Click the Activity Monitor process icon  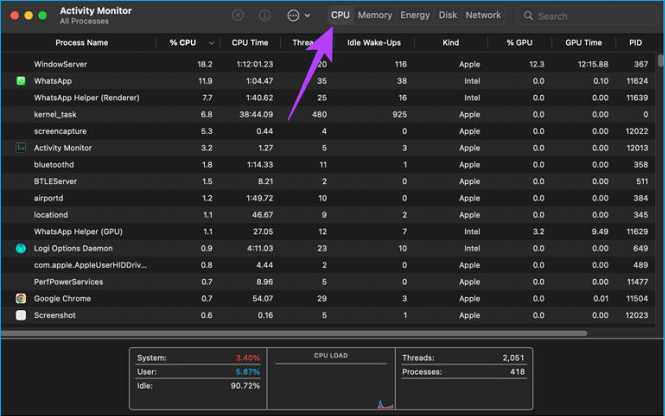coord(21,148)
